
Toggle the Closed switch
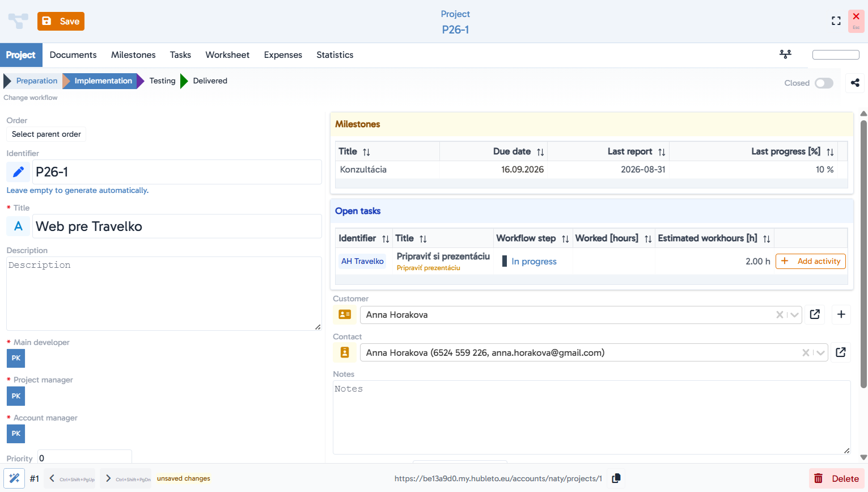[x=824, y=83]
